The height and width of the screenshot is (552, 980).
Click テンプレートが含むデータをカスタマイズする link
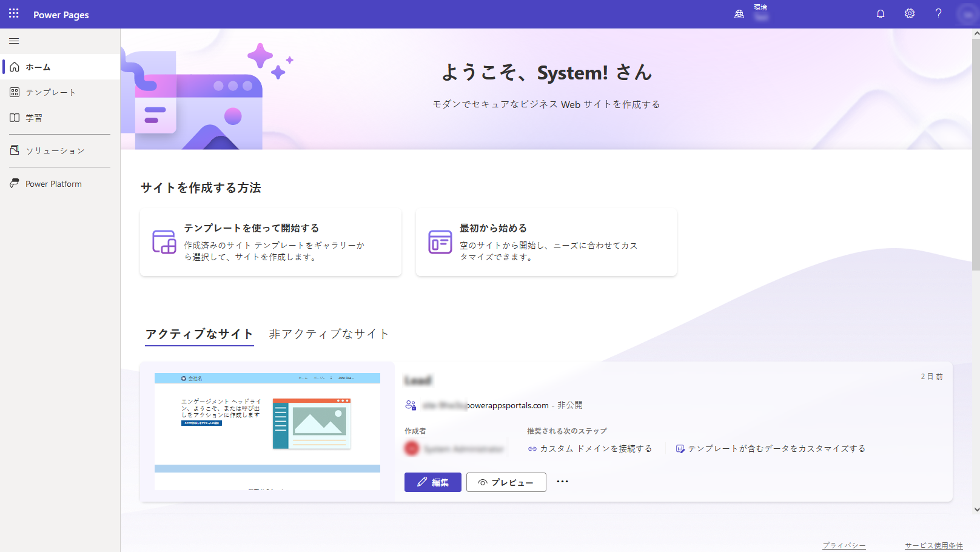pos(771,449)
